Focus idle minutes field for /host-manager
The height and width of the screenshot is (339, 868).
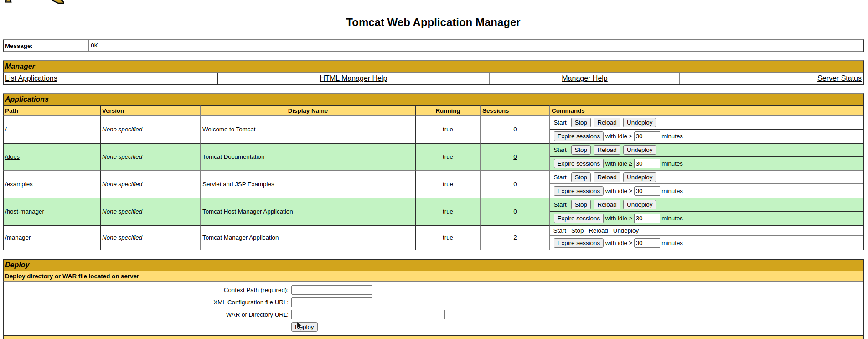[647, 219]
